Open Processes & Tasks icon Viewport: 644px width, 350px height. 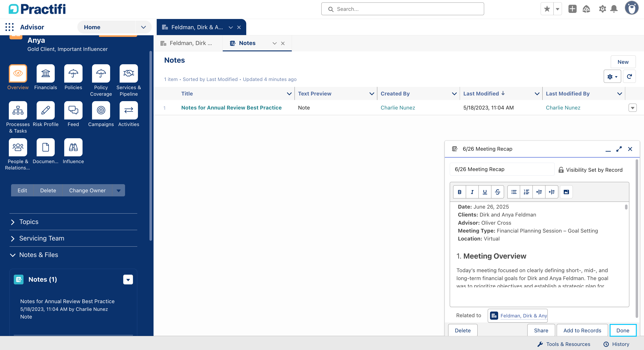18,110
